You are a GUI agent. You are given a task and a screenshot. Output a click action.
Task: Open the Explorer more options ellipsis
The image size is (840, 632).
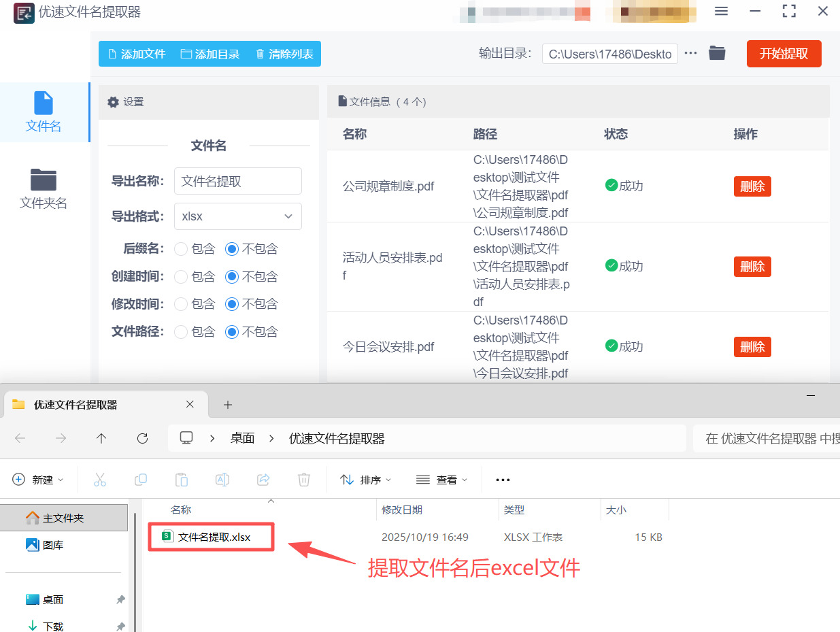(x=503, y=480)
